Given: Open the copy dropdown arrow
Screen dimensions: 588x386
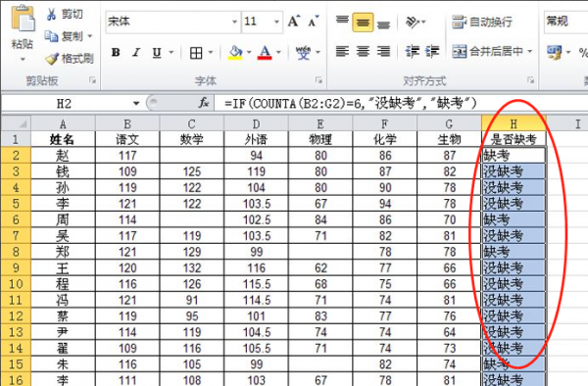Looking at the screenshot, I should (90, 36).
